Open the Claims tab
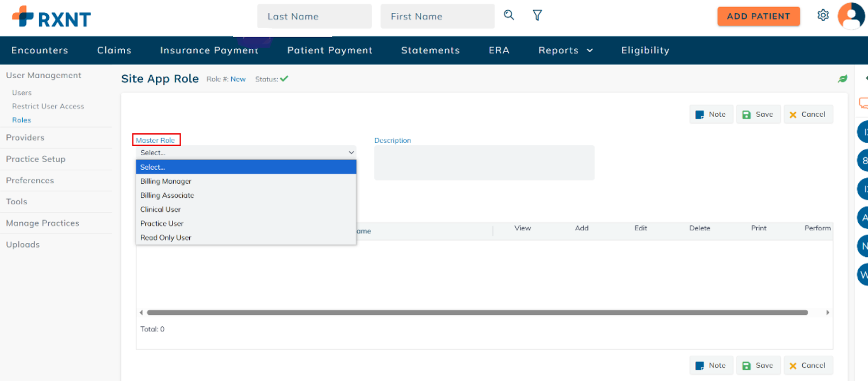 [114, 50]
